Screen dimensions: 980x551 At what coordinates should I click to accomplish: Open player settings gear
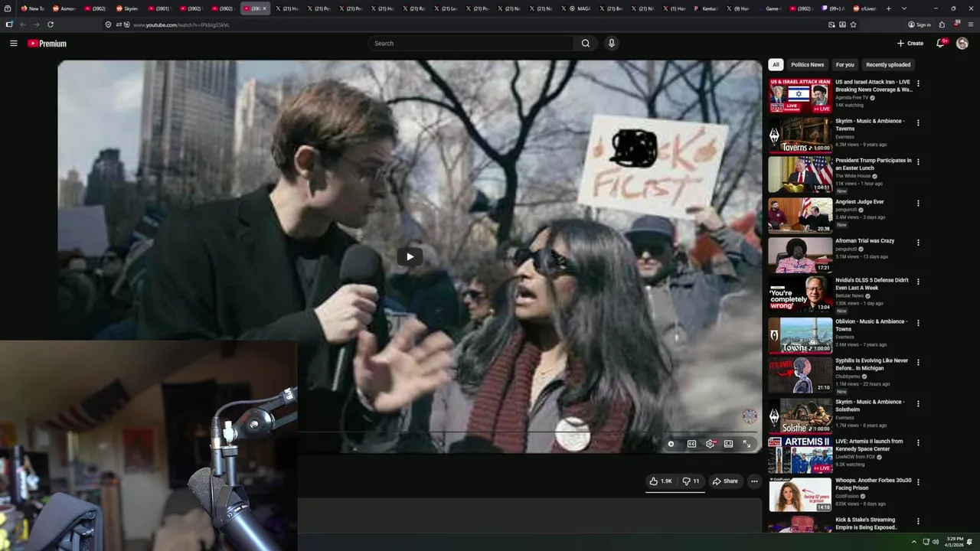coord(710,444)
